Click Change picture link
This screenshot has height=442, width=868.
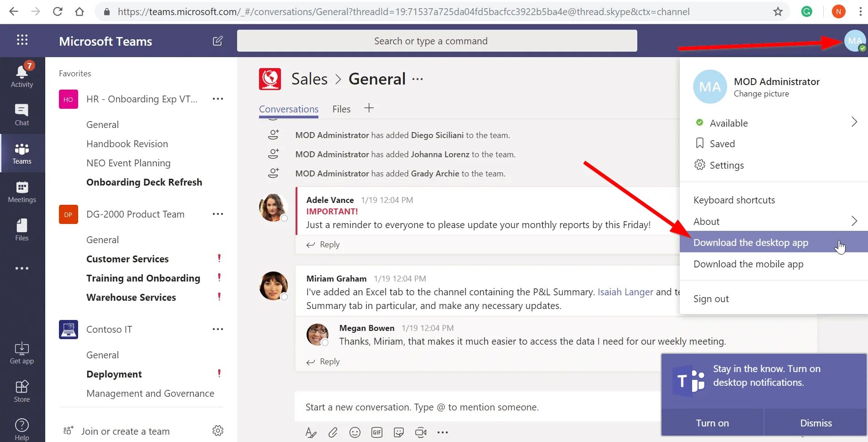pyautogui.click(x=761, y=94)
